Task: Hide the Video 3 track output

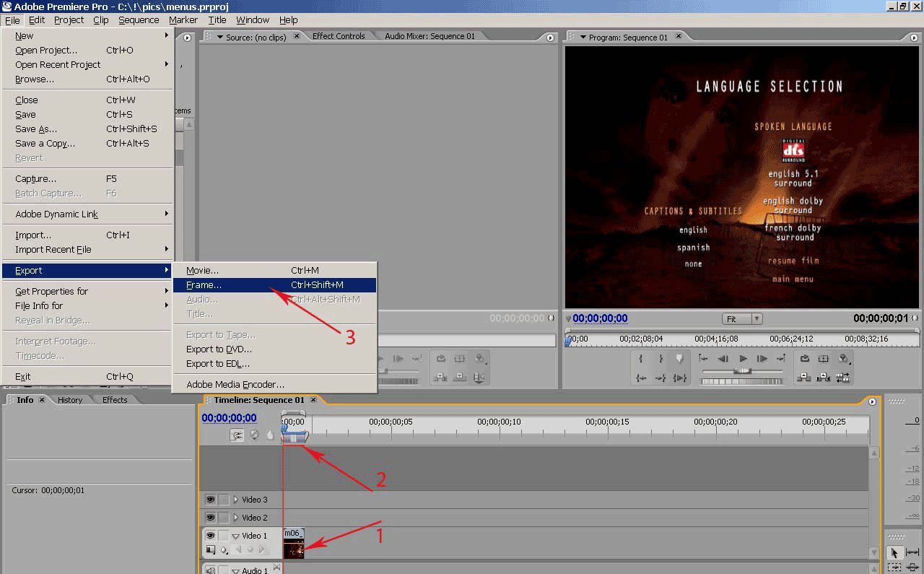Action: (x=210, y=500)
